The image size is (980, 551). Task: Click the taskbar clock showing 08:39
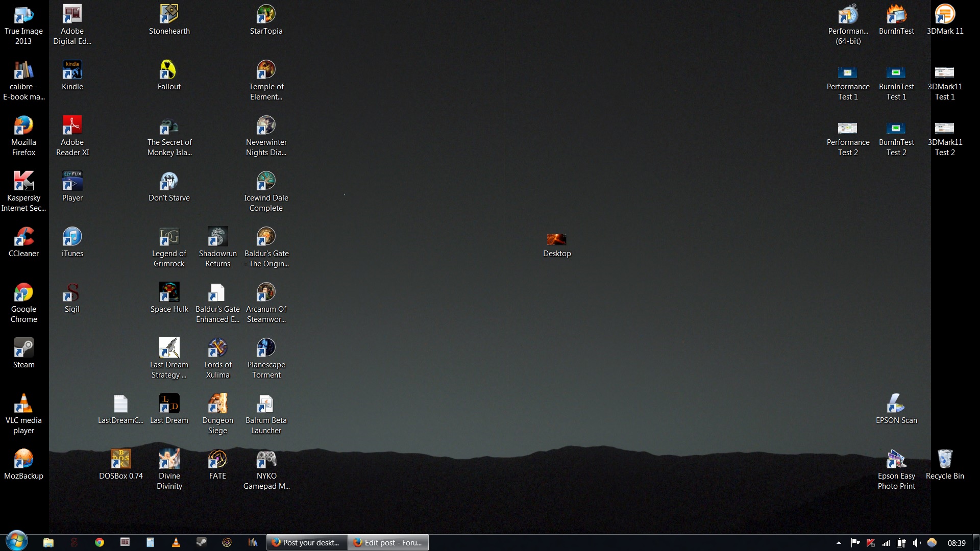[957, 543]
